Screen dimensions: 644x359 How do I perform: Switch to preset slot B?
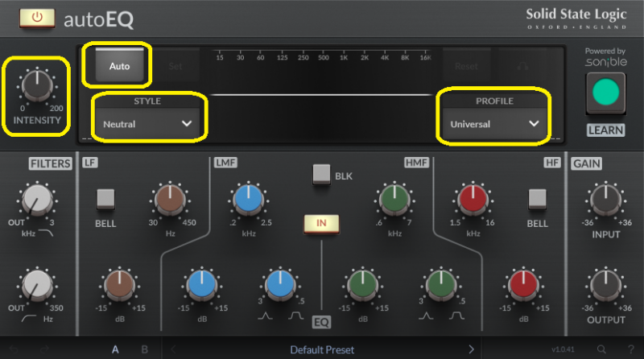pos(145,349)
